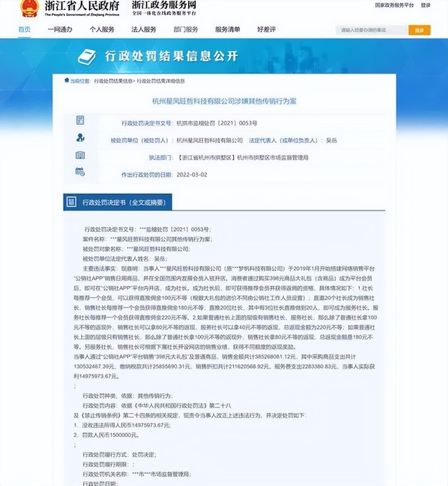Image resolution: width=448 pixels, height=486 pixels.
Task: Click the orange 搜索 button
Action: (419, 30)
